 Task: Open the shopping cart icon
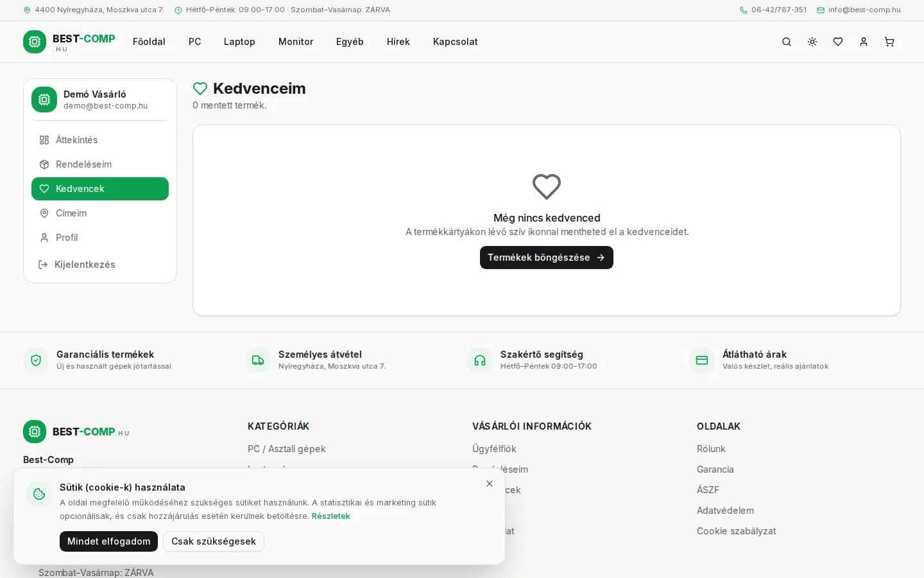click(x=889, y=42)
